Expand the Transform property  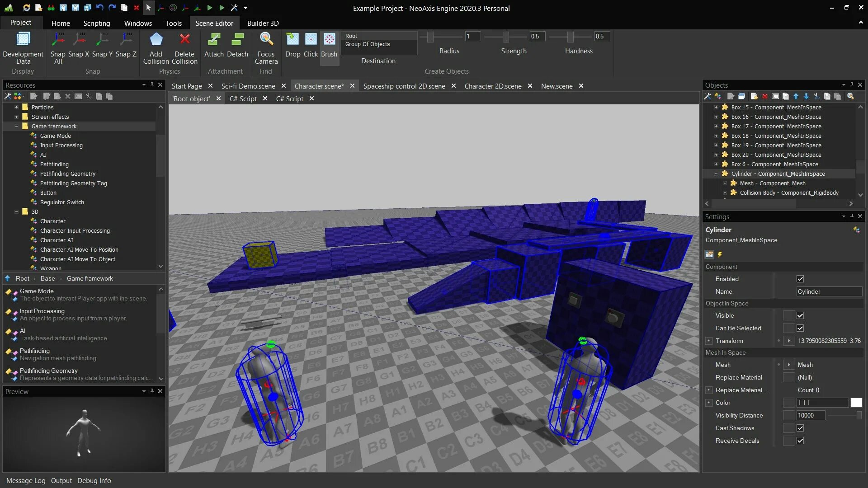coord(709,341)
